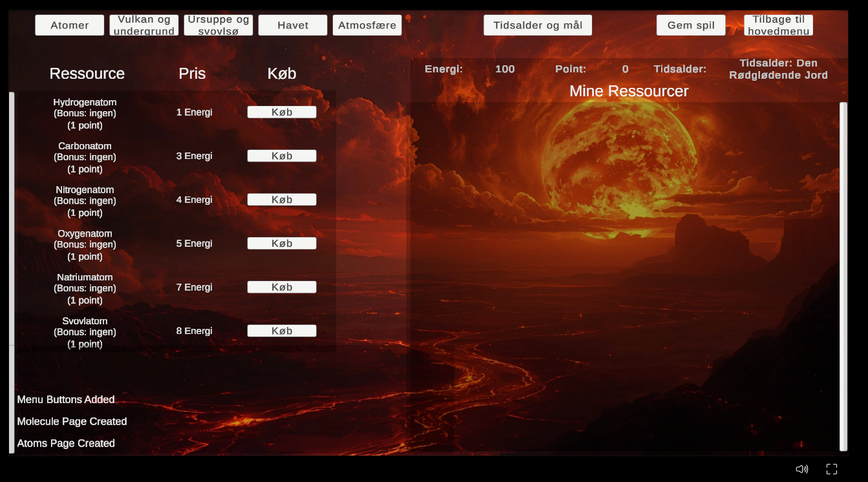Hit Køb for the Svovlatom
The image size is (868, 482).
pos(282,331)
